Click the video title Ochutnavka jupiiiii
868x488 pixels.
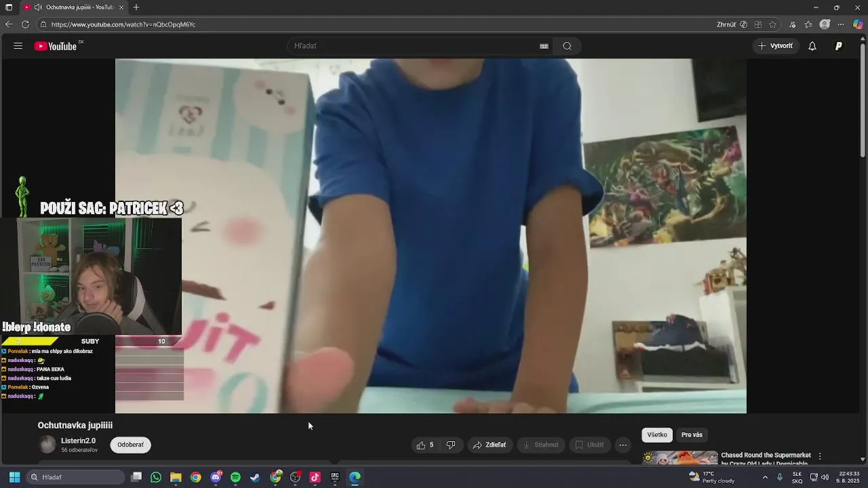(75, 426)
